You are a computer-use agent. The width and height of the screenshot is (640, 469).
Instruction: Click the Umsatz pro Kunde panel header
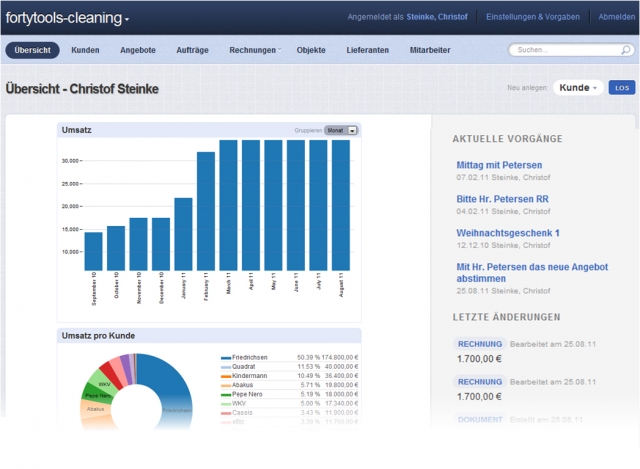click(209, 336)
